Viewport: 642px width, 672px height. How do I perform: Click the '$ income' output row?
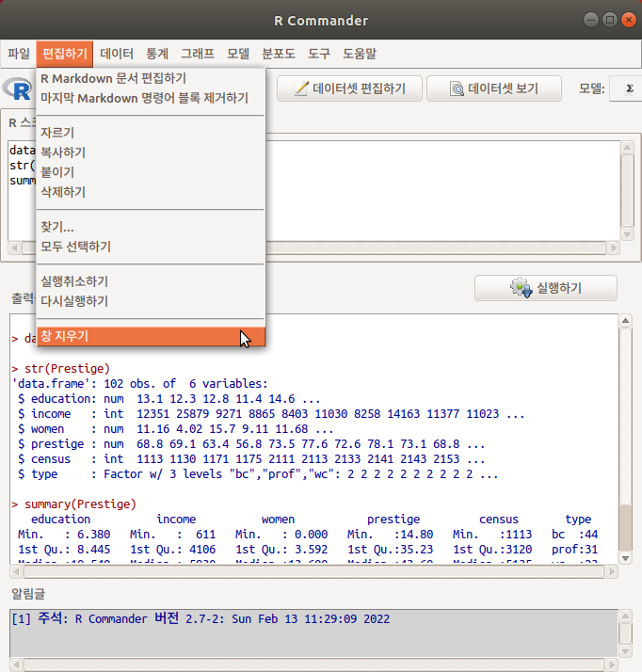pyautogui.click(x=271, y=413)
